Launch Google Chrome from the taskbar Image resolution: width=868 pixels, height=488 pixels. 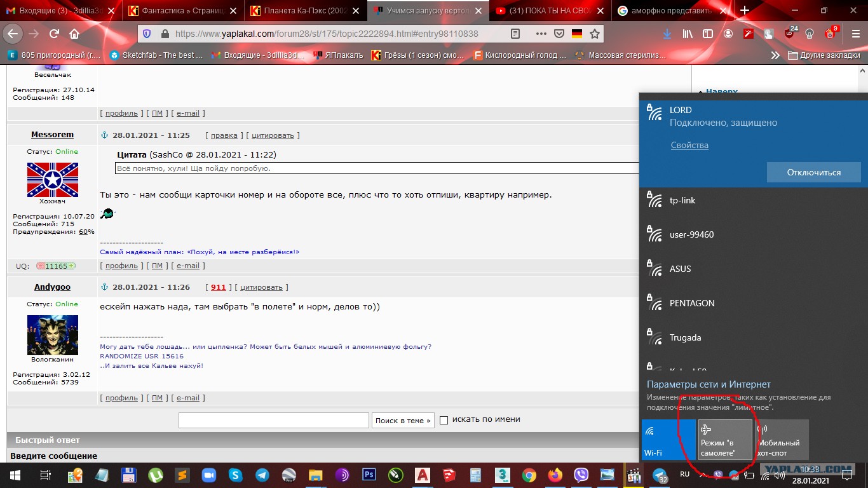click(x=529, y=475)
